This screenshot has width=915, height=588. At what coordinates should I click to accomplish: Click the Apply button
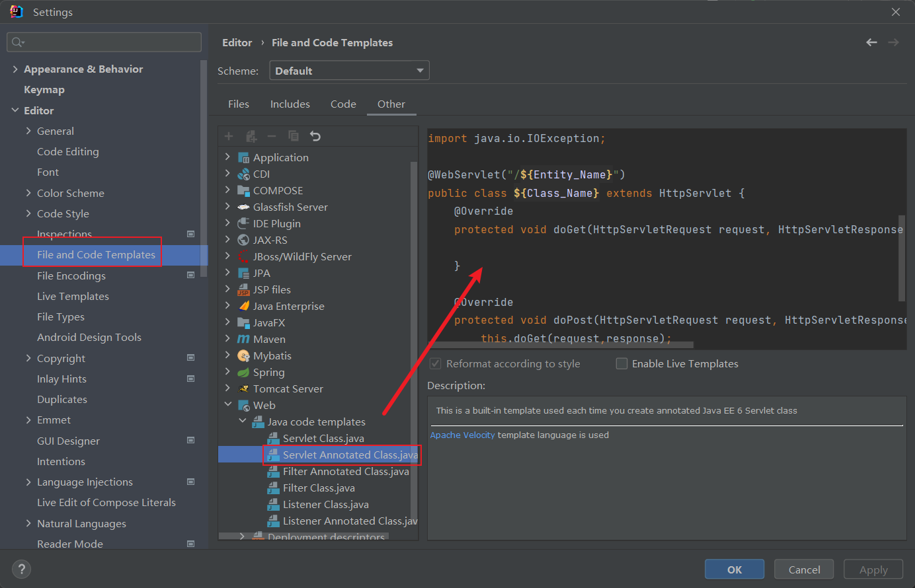point(873,570)
